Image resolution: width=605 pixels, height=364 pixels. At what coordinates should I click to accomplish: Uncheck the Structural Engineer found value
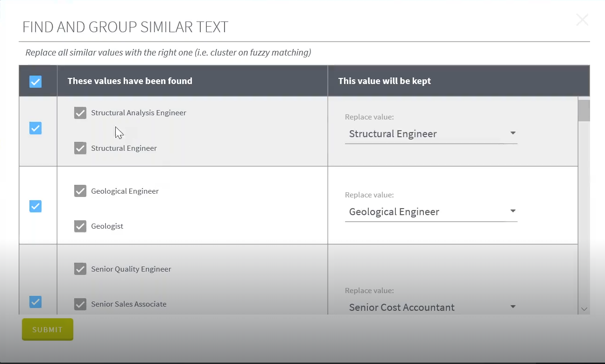point(80,148)
